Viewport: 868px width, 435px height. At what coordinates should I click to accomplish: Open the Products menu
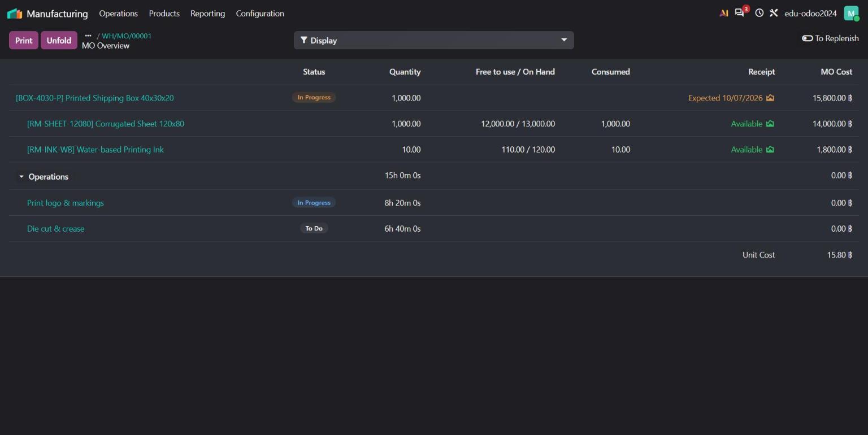pyautogui.click(x=164, y=14)
